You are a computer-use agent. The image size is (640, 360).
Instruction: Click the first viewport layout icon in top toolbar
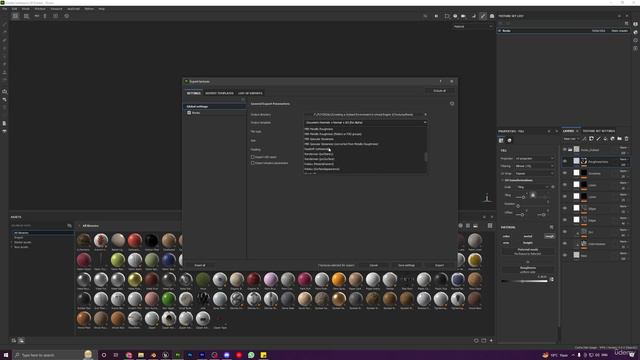tap(15, 16)
